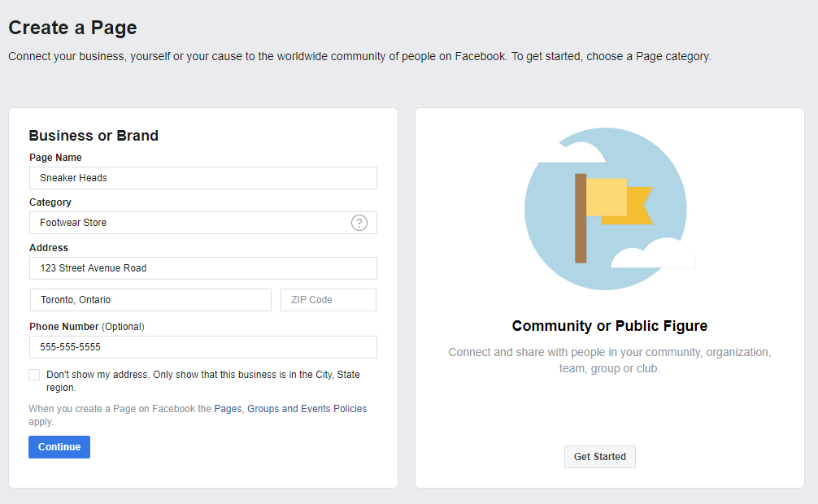Select the Community or Public Figure heading

[x=610, y=325]
